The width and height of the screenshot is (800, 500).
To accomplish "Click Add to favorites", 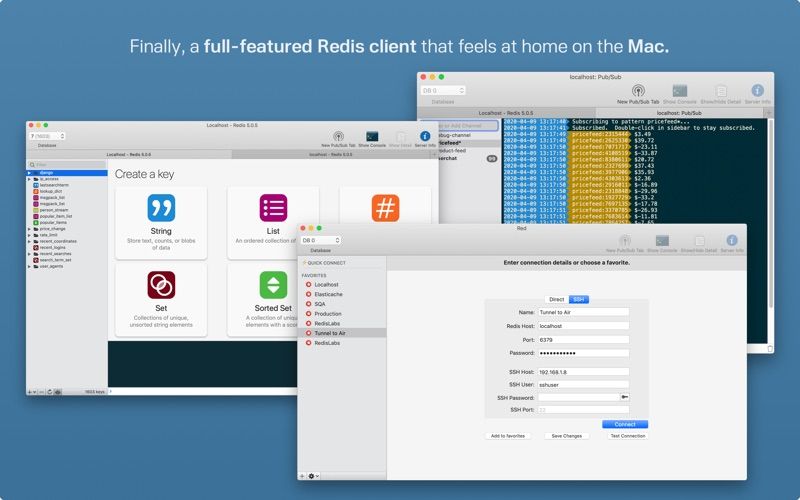I will [x=508, y=436].
